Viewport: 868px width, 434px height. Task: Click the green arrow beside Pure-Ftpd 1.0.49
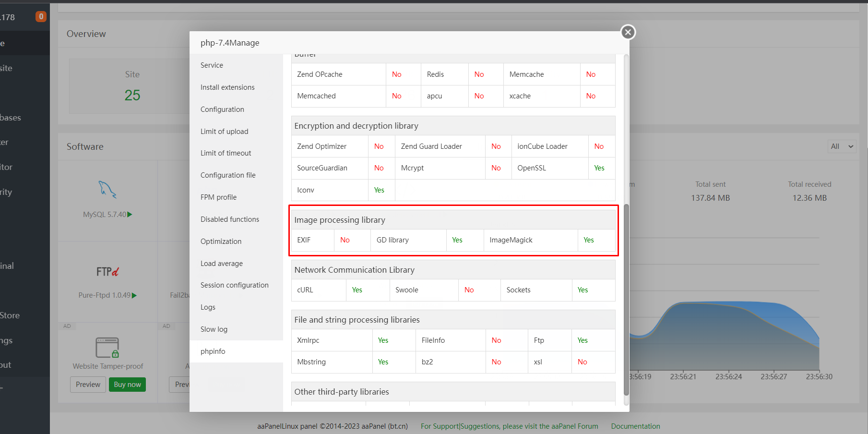(x=134, y=295)
